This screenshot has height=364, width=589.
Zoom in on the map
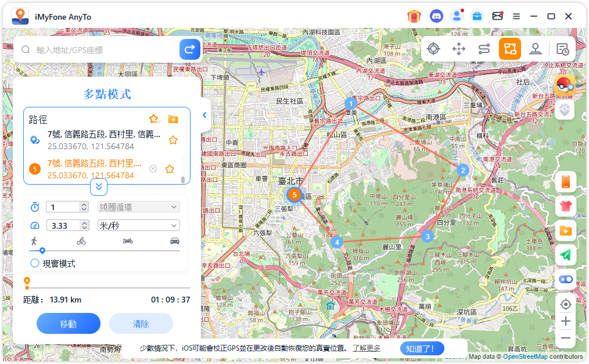(x=565, y=321)
